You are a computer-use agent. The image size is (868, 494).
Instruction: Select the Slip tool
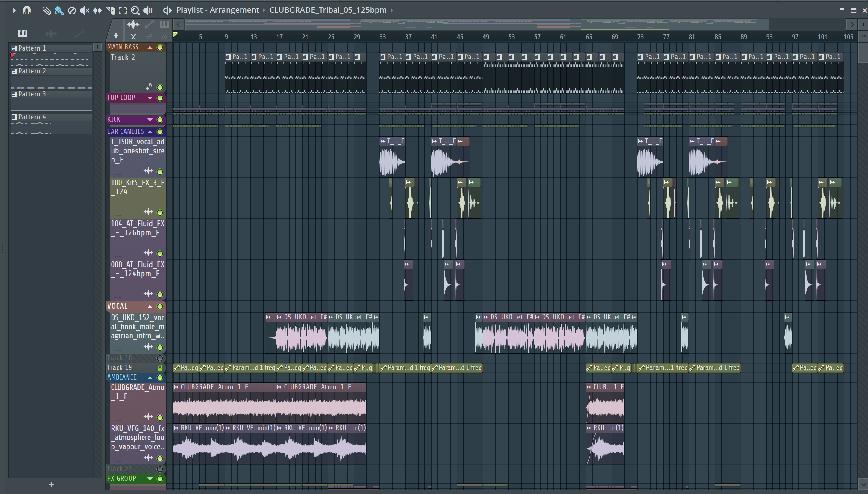coord(97,11)
